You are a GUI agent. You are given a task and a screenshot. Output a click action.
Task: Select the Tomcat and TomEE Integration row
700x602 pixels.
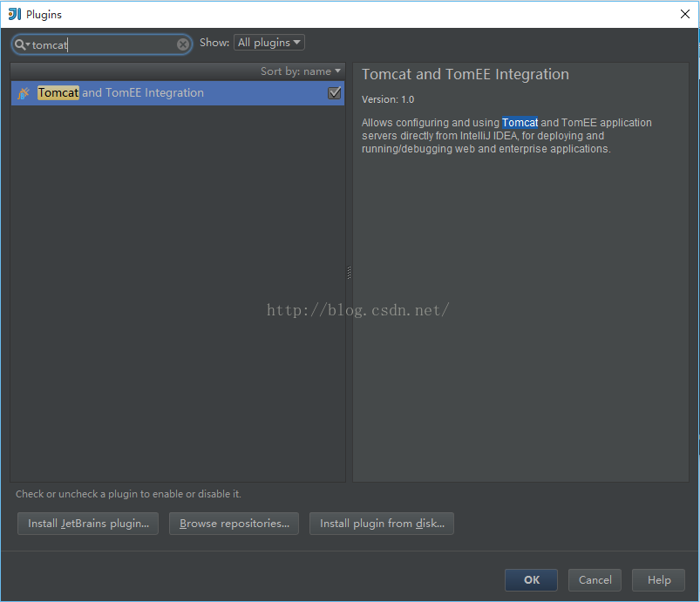[178, 93]
